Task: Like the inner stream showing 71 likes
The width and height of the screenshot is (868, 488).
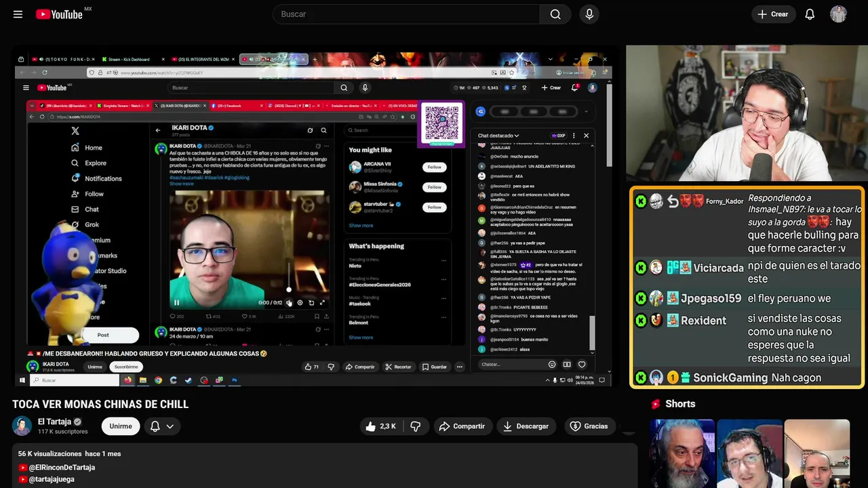Action: (312, 367)
